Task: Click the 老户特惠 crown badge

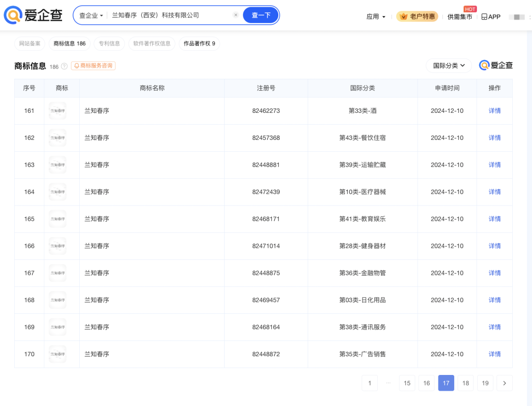Action: coord(417,16)
